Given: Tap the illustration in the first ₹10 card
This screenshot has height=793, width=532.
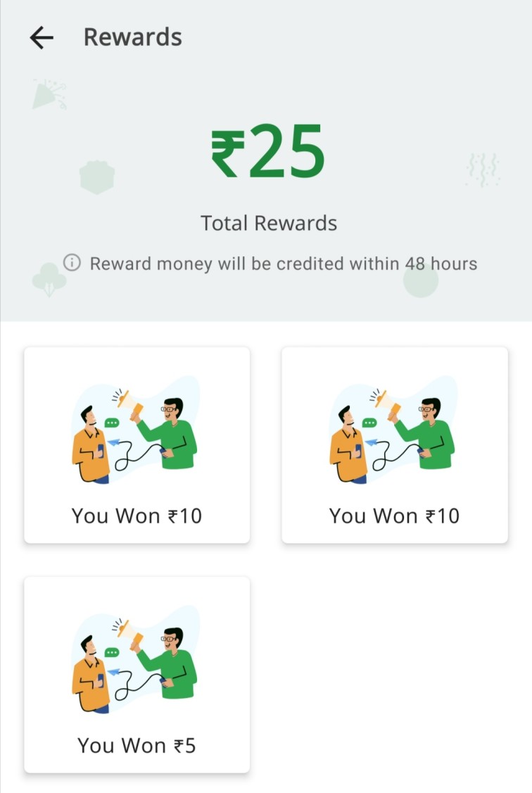Looking at the screenshot, I should tap(135, 429).
